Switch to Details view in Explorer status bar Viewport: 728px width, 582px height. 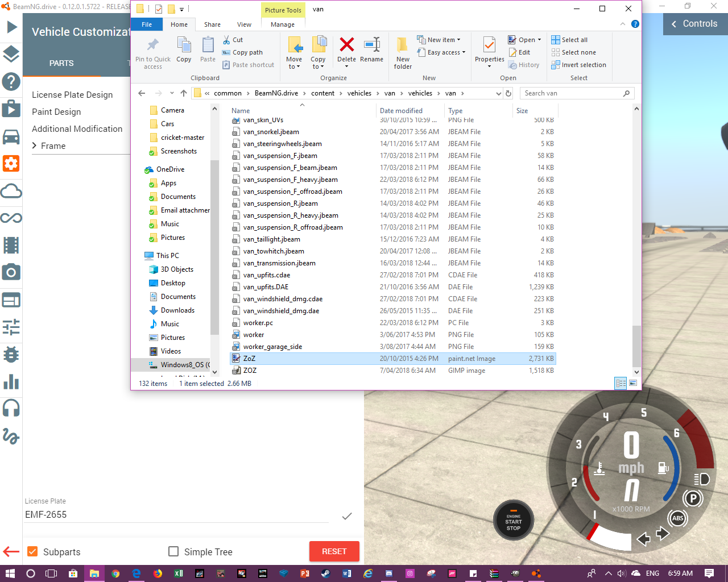[x=621, y=383]
